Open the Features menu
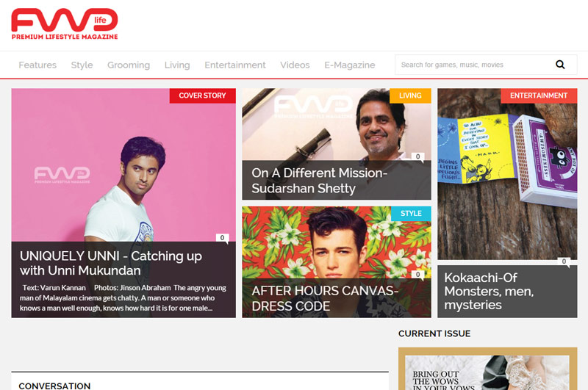The height and width of the screenshot is (390, 588). 37,65
